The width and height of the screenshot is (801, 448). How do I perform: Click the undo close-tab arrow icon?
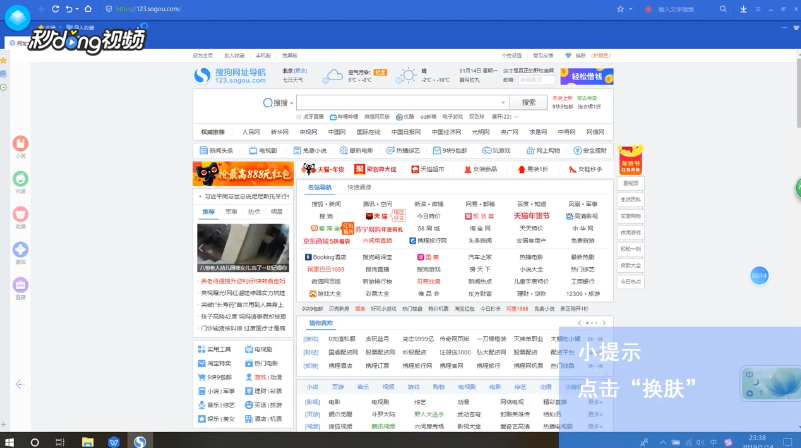[69, 9]
